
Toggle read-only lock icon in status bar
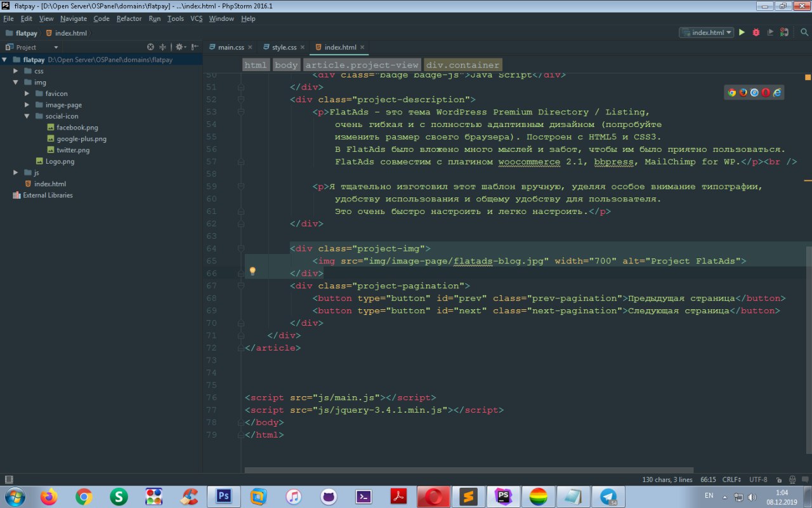780,479
